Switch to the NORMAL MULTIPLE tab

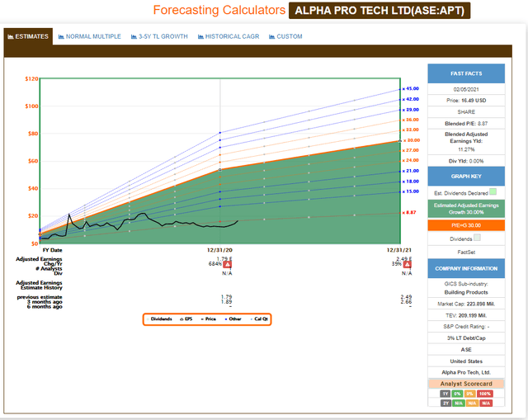point(90,36)
